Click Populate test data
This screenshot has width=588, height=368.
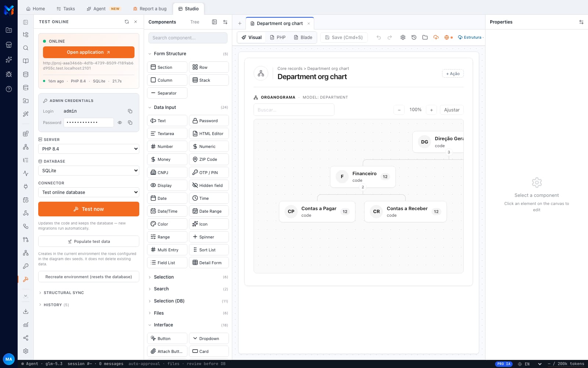(x=89, y=241)
